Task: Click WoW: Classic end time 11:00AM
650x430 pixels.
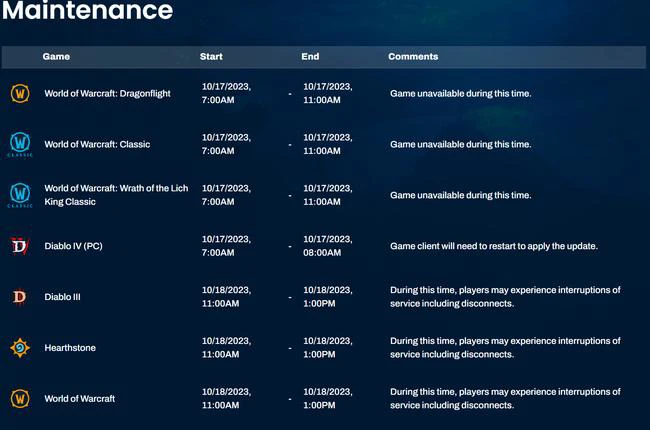Action: tap(327, 144)
